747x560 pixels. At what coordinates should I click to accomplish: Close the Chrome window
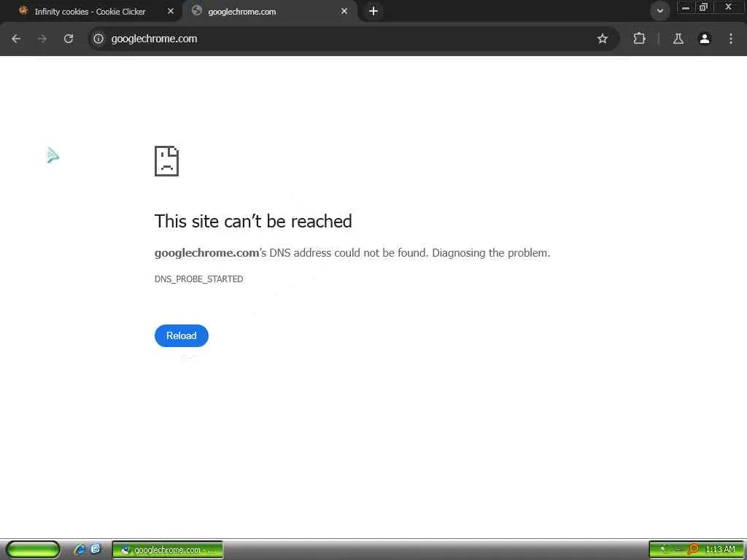click(728, 7)
